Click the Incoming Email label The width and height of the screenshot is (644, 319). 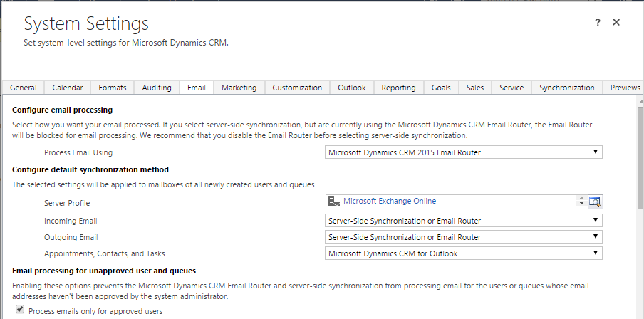coord(71,221)
